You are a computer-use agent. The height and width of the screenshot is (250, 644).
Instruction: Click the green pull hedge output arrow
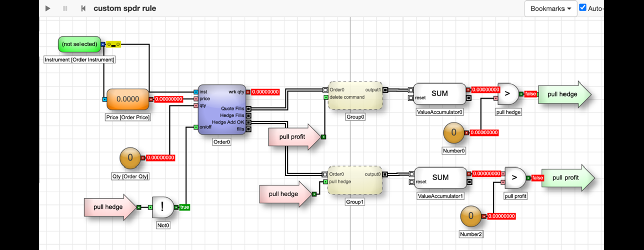[562, 94]
